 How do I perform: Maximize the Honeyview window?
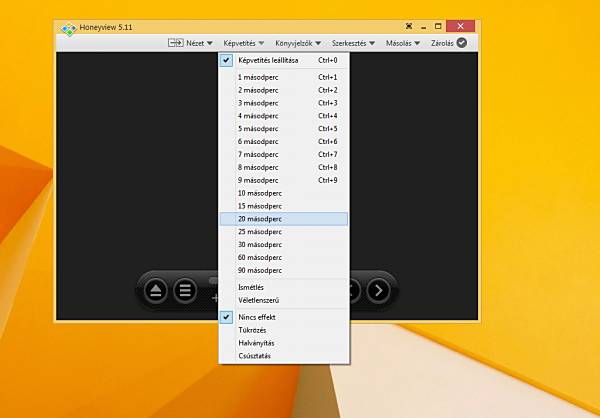(x=438, y=26)
